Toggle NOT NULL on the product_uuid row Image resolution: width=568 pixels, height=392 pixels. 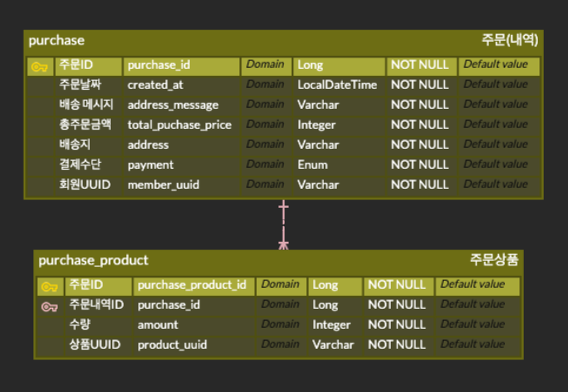coord(396,345)
